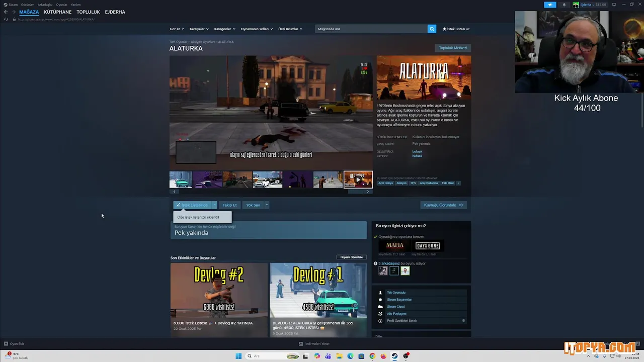Click the Steam Cloud feature link
The height and width of the screenshot is (362, 644).
[x=395, y=307]
